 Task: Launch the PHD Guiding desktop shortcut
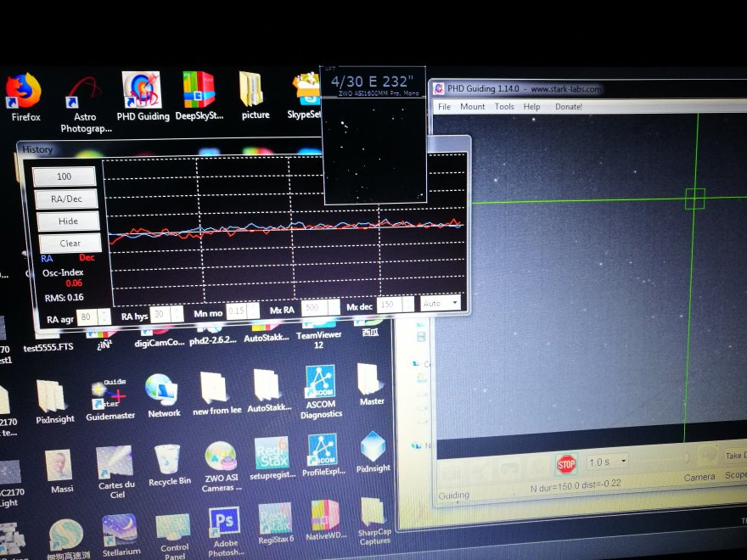pyautogui.click(x=143, y=97)
